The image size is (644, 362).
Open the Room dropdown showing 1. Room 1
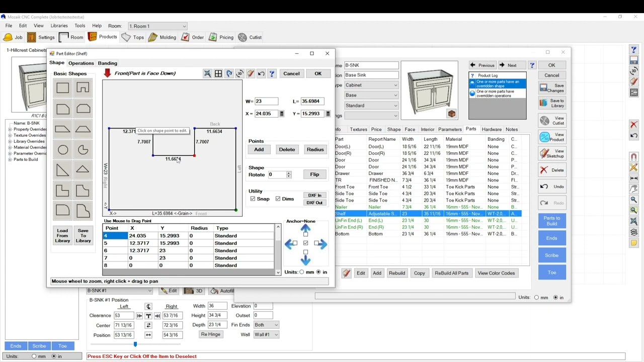(157, 26)
